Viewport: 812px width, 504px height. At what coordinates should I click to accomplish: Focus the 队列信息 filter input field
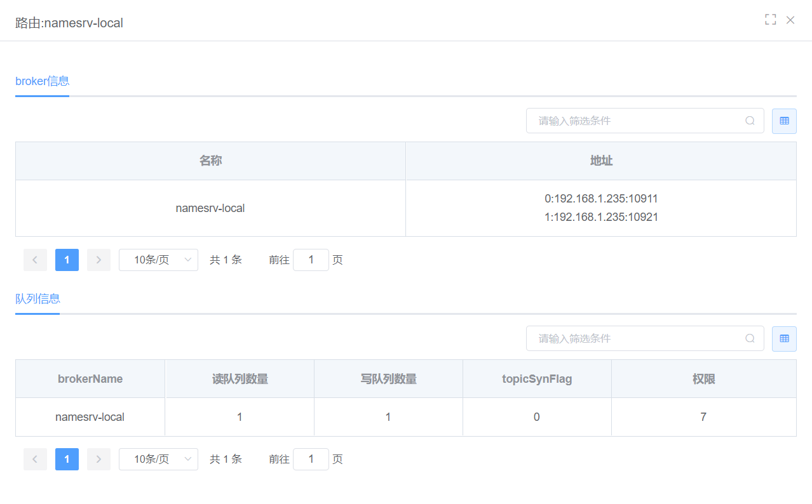click(x=645, y=338)
